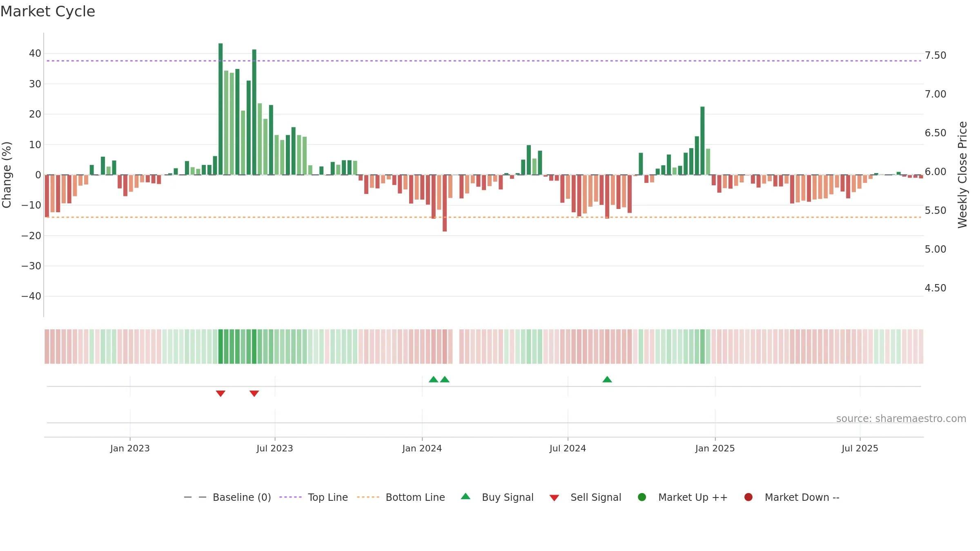
Task: Click the lowest red bar near minus 19
Action: pos(445,203)
